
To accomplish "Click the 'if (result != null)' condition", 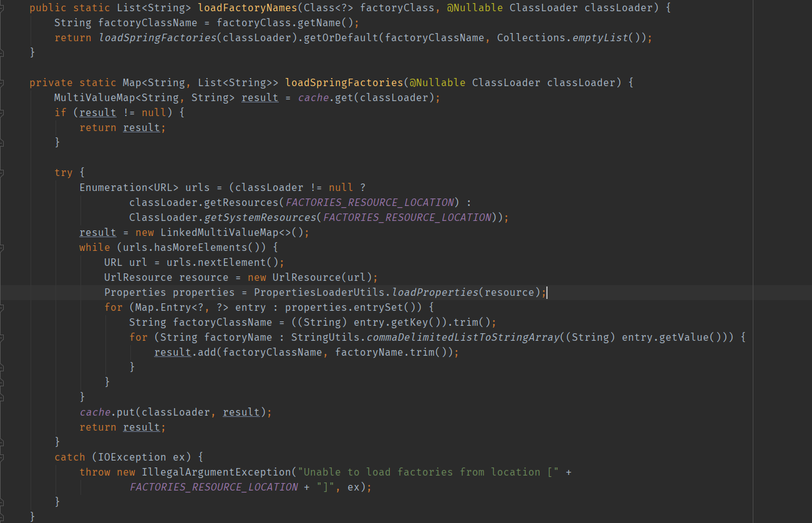I will tap(114, 112).
